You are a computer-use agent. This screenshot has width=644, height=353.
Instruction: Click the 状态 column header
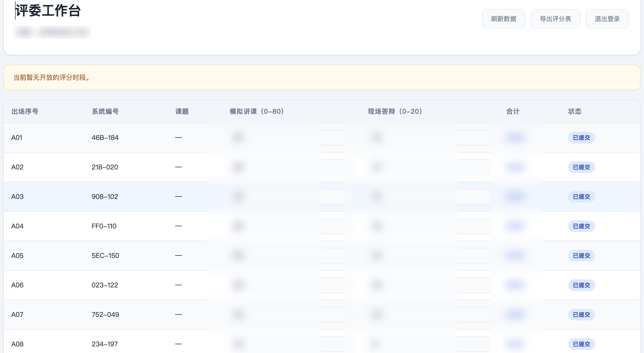pos(575,111)
